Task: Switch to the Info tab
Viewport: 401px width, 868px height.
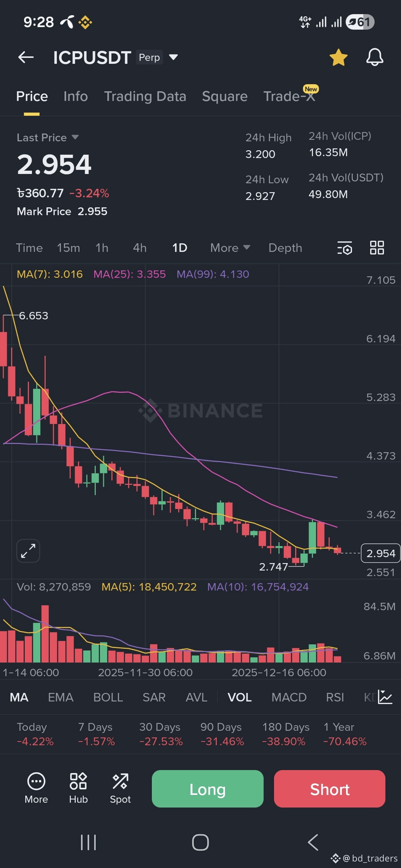Action: click(x=76, y=96)
